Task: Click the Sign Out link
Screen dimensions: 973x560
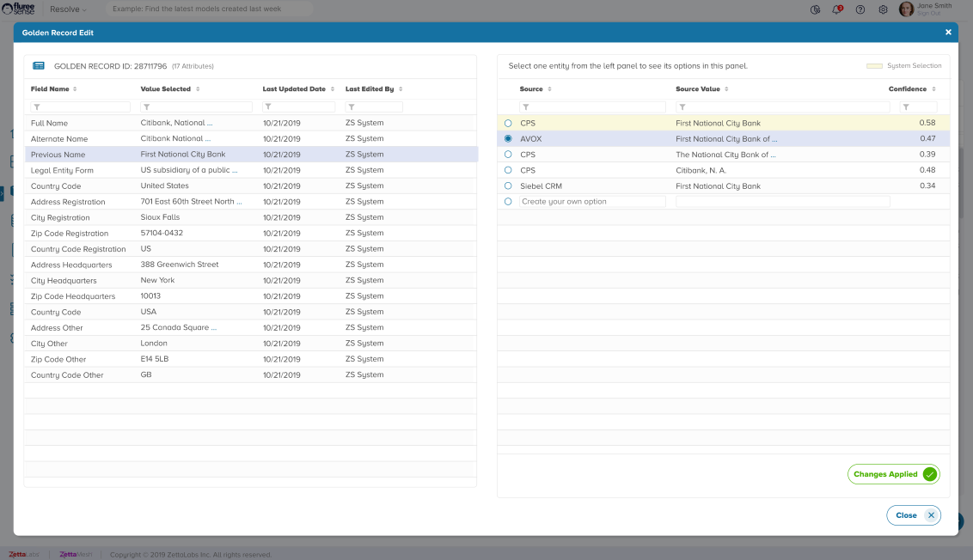Action: click(928, 14)
